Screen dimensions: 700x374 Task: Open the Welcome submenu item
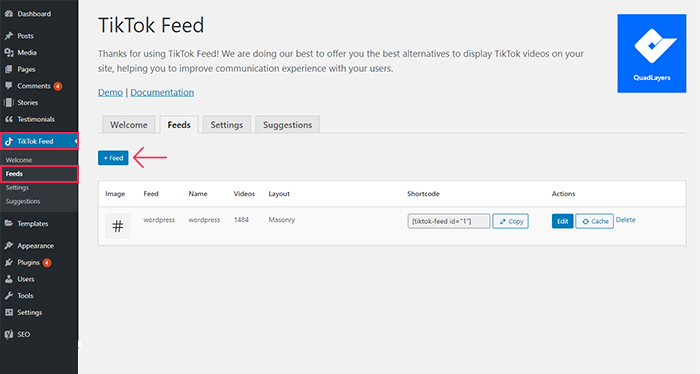coord(19,160)
